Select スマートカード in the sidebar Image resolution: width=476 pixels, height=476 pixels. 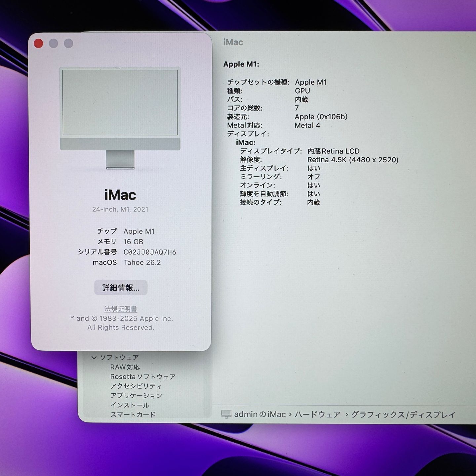click(134, 414)
